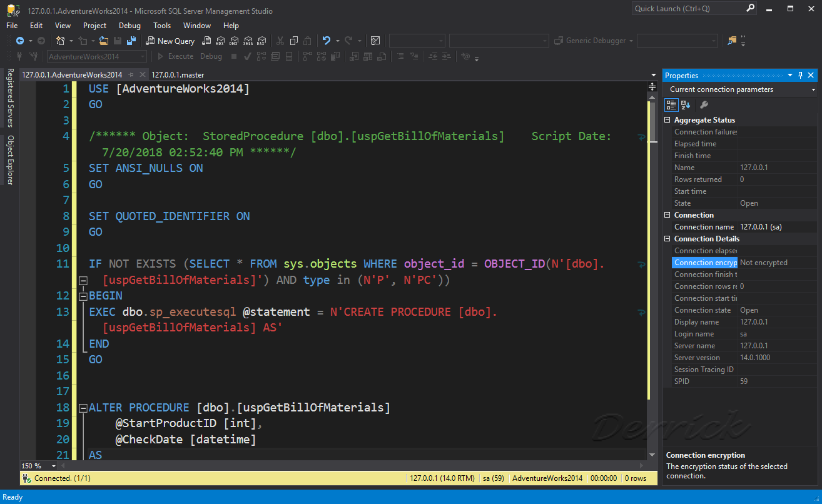Click the Undo icon in the toolbar
Viewport: 822px width, 504px height.
pyautogui.click(x=327, y=40)
